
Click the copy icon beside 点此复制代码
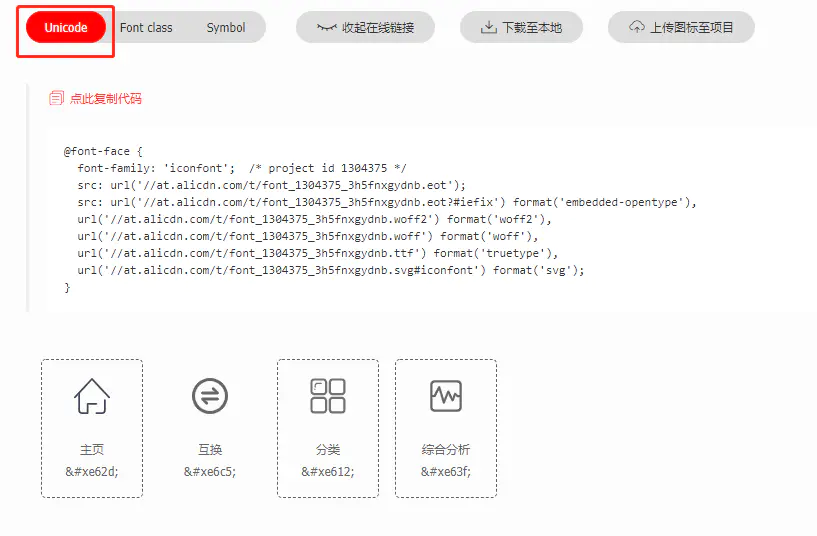56,98
